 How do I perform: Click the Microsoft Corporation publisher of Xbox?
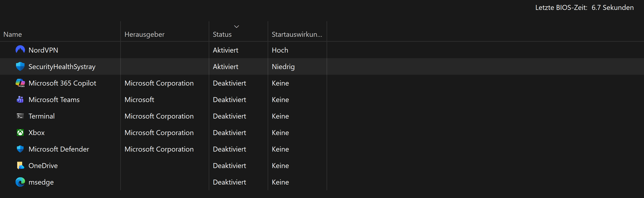point(159,132)
